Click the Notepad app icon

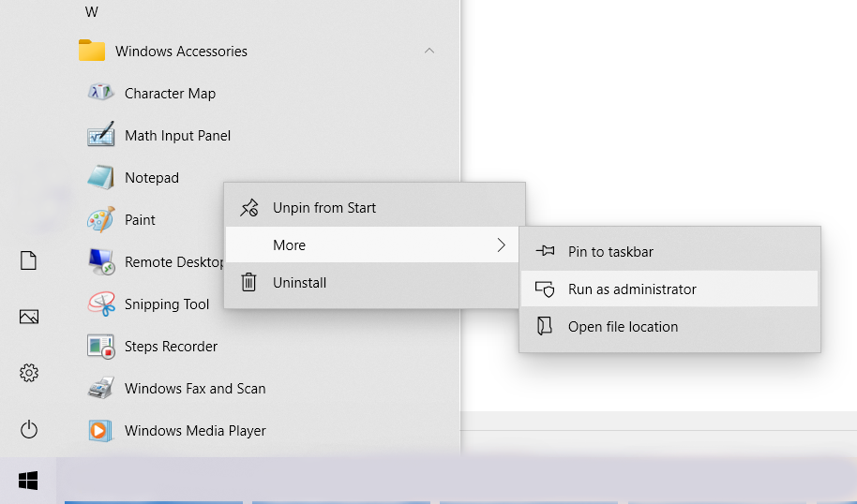(x=100, y=177)
